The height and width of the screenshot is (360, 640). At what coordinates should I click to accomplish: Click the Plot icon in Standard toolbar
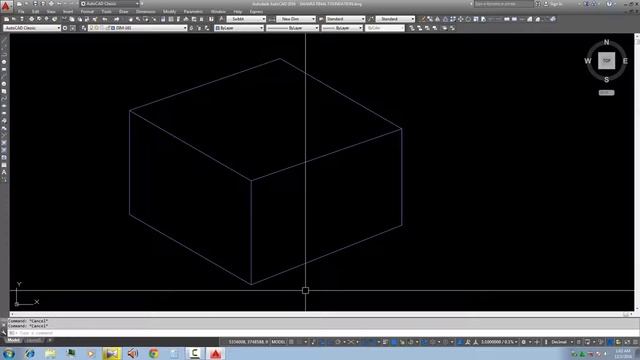[31, 19]
